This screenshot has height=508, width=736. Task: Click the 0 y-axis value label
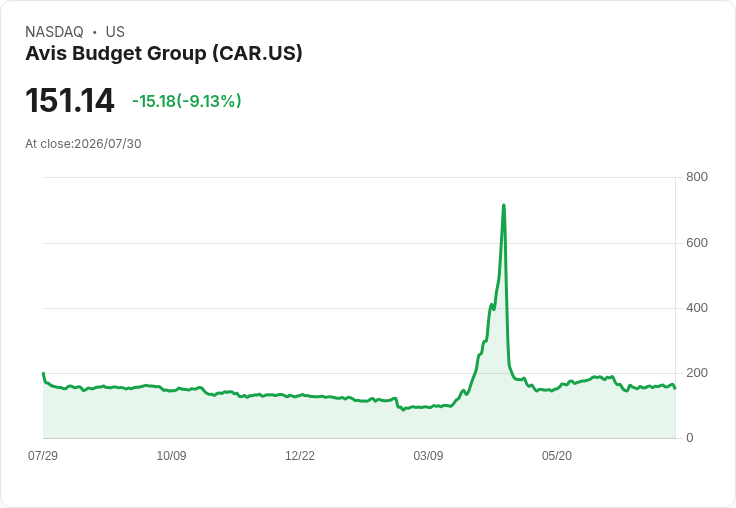[x=690, y=438]
